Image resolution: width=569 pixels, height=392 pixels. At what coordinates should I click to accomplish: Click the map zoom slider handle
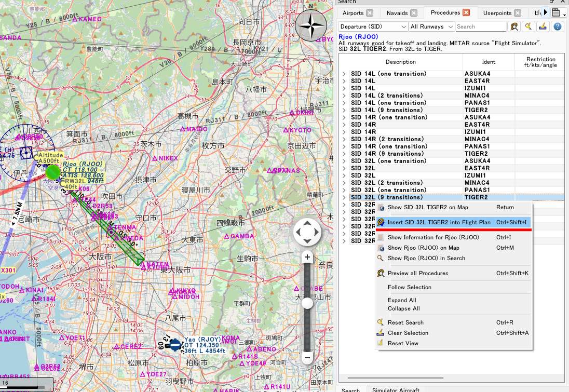307,303
